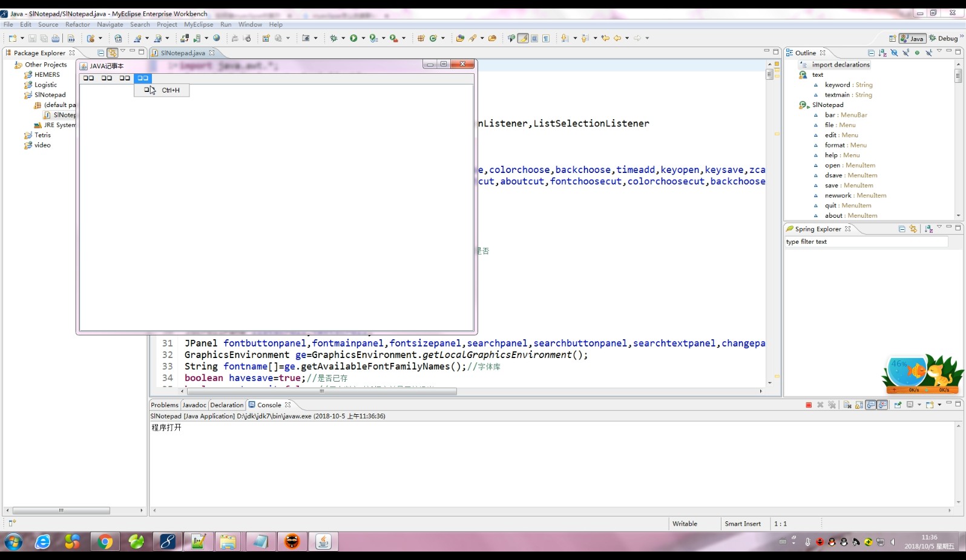Screen dimensions: 966x560
Task: Click the Back navigation arrow icon
Action: click(617, 38)
